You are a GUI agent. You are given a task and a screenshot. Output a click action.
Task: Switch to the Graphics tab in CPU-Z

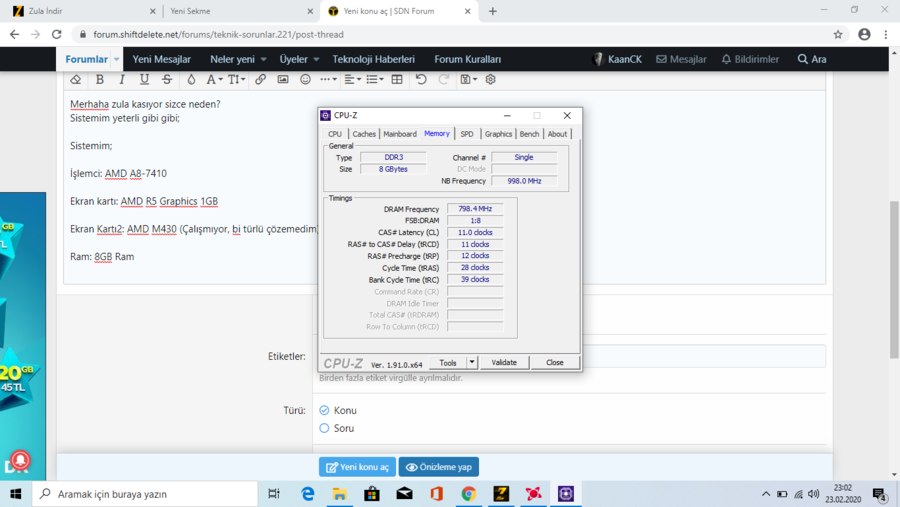click(498, 134)
